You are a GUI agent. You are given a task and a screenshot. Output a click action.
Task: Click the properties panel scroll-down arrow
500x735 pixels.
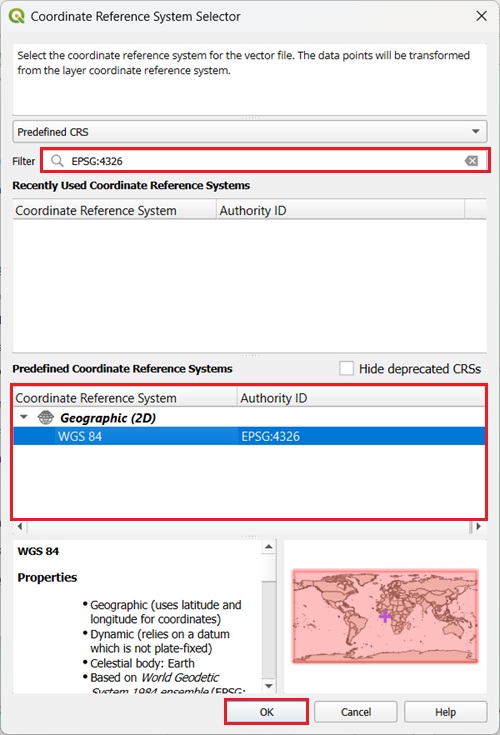coord(269,686)
